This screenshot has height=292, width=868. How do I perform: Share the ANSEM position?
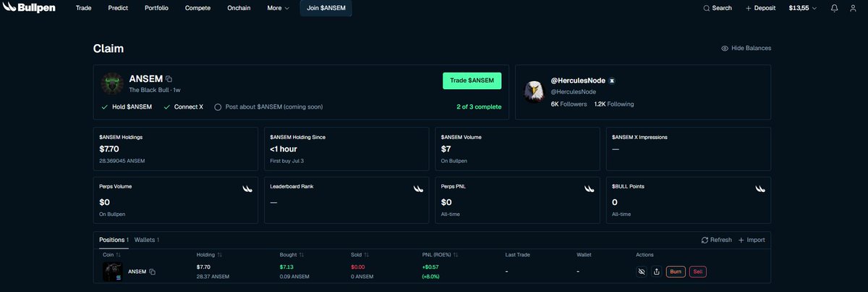(657, 272)
